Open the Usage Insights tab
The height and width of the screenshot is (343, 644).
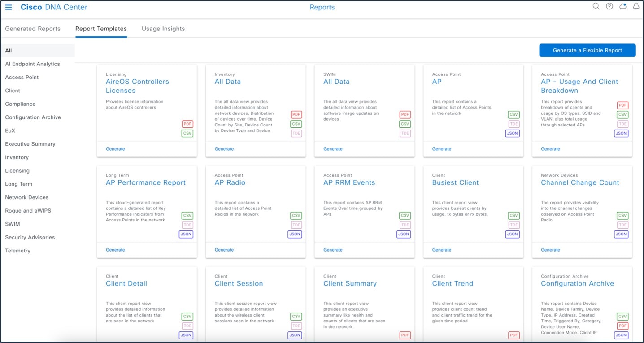[163, 29]
